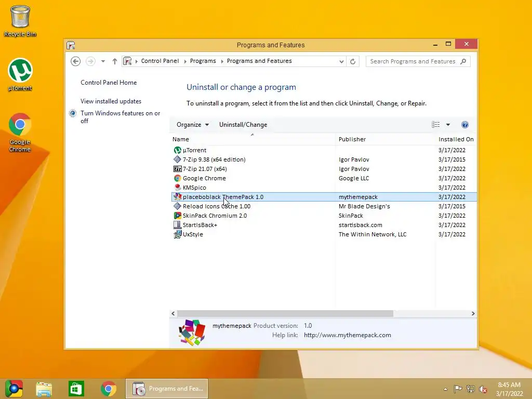Click the help link http://www.mythemepack.com

(x=347, y=335)
